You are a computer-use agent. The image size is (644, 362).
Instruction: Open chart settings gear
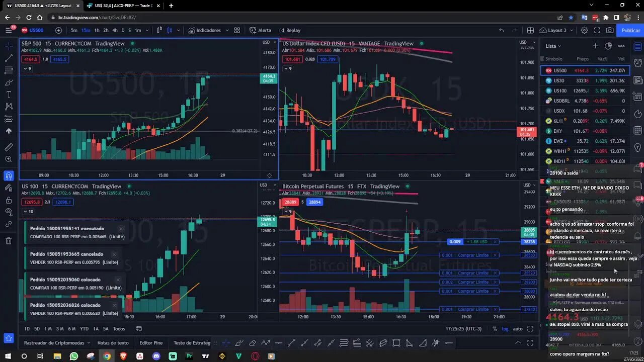click(x=584, y=30)
